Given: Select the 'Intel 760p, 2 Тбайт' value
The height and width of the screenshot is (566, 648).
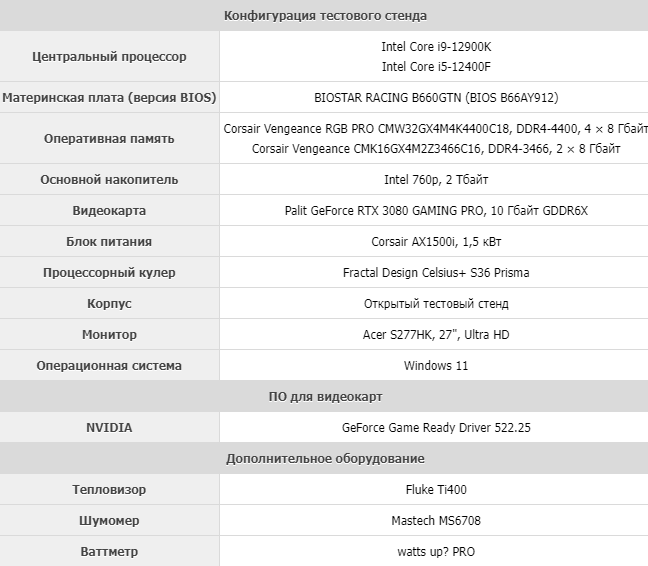Looking at the screenshot, I should tap(436, 180).
